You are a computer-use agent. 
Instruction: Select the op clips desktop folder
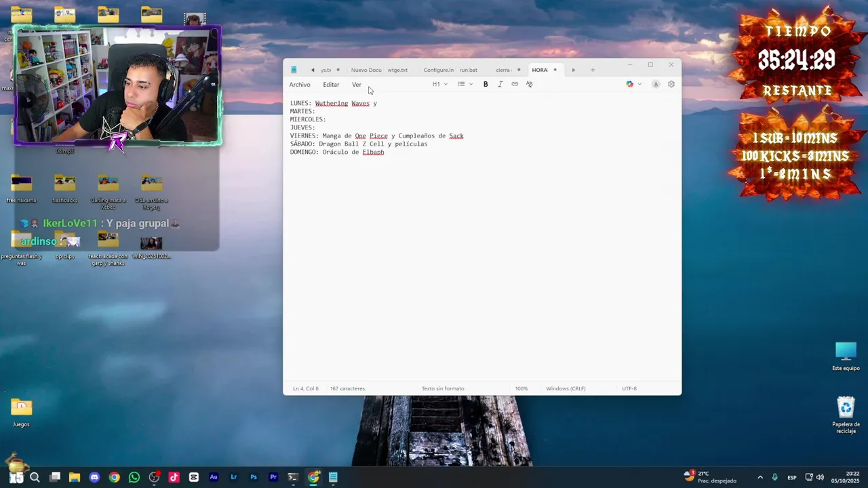click(x=64, y=245)
